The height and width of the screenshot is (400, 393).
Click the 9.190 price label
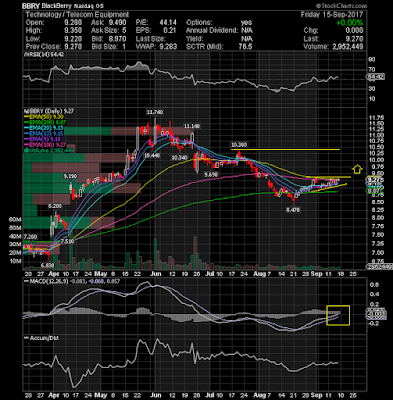click(71, 176)
